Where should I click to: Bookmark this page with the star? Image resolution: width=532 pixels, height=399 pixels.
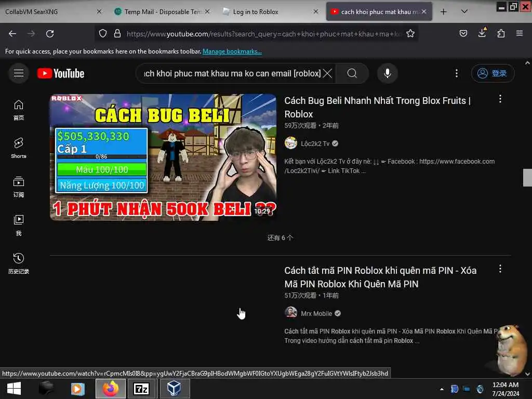coord(410,34)
